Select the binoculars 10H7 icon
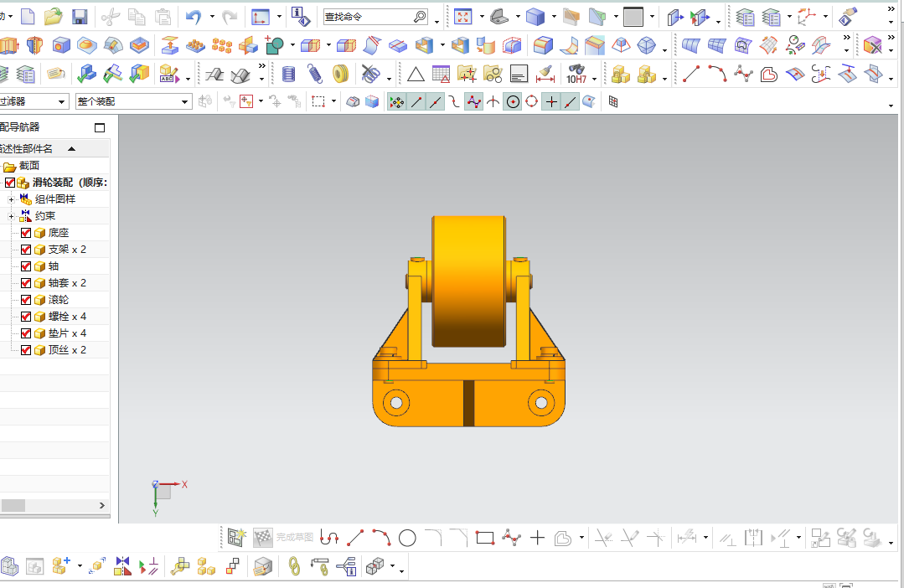This screenshot has width=904, height=588. pyautogui.click(x=576, y=74)
